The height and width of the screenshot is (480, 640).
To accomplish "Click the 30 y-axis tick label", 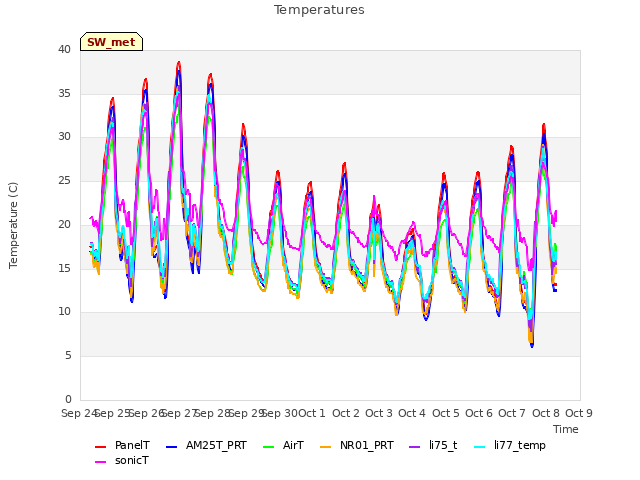I will click(64, 137).
